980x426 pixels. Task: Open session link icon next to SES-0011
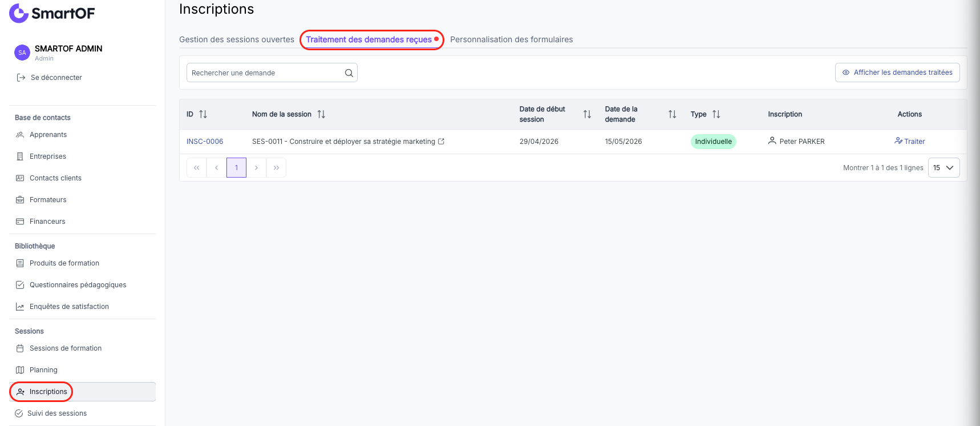[441, 142]
